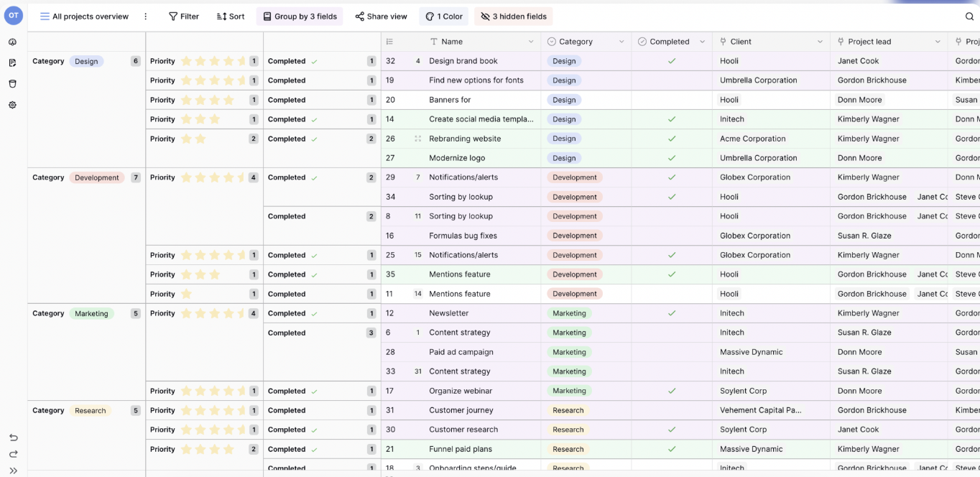Toggle Completed checkbox for Funnel paid plans
The width and height of the screenshot is (980, 477).
coord(672,449)
